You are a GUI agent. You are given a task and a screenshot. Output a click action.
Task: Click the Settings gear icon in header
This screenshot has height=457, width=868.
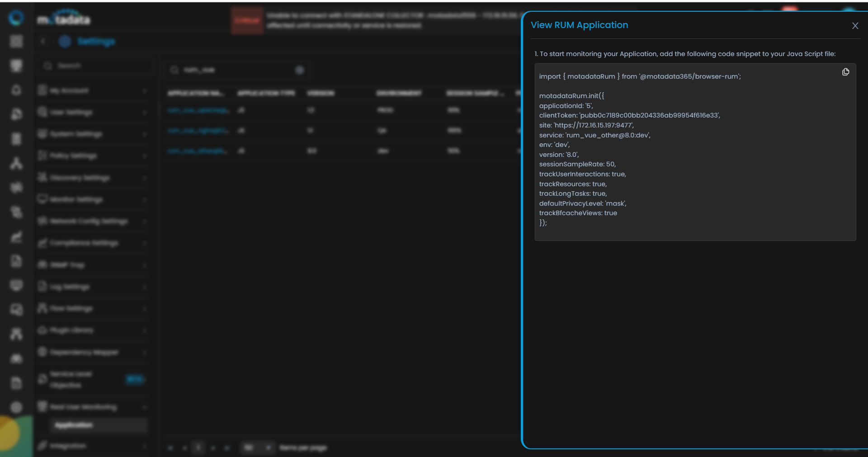(x=65, y=42)
